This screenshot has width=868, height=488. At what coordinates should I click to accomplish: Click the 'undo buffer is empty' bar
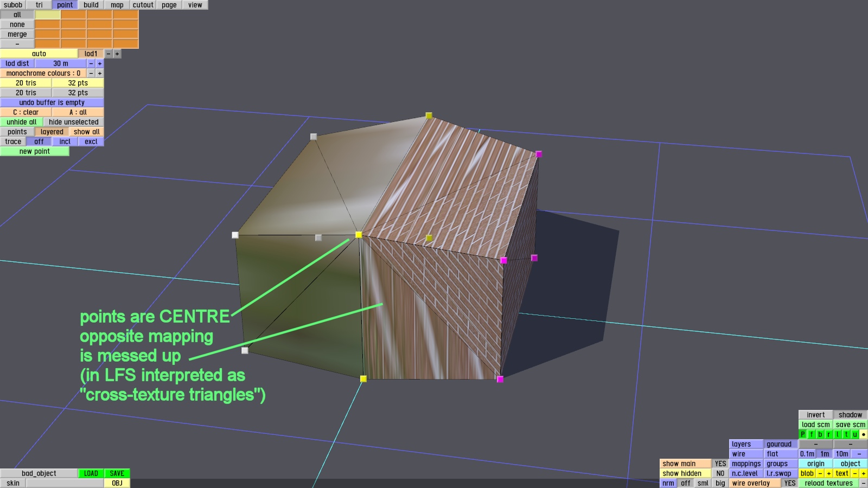[x=52, y=102]
